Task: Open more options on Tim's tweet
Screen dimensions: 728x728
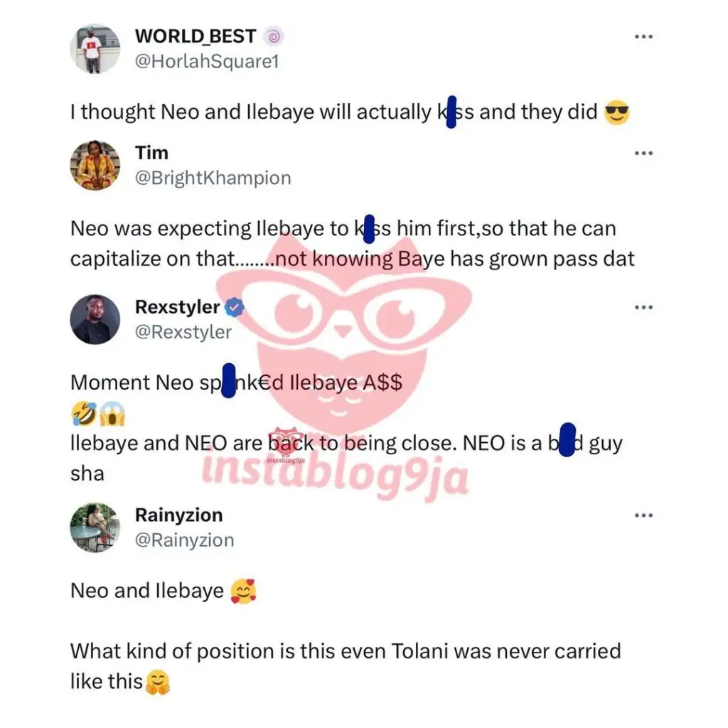Action: [643, 154]
